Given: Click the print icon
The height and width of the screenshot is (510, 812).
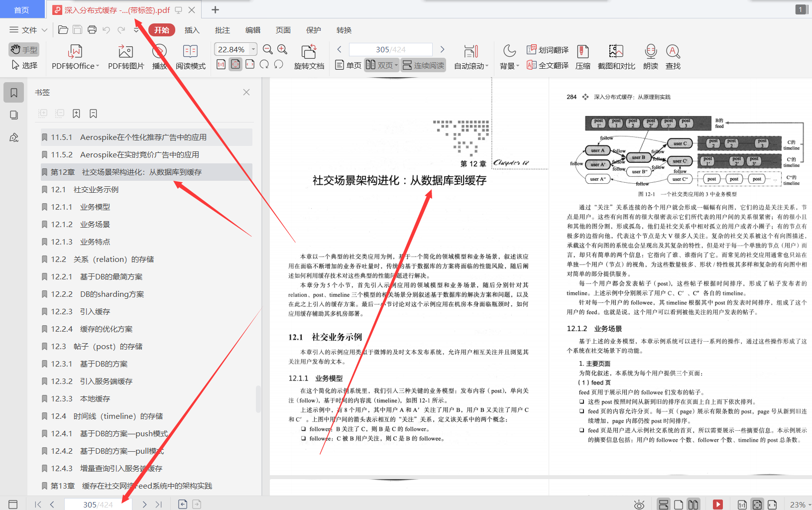Looking at the screenshot, I should (92, 30).
